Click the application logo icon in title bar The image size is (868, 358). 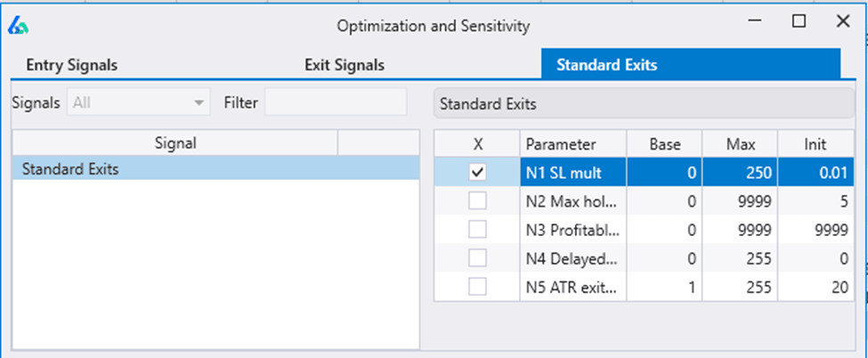click(x=19, y=25)
